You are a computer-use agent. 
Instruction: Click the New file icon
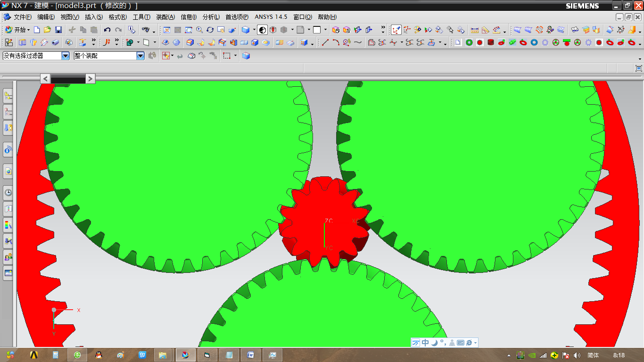tap(37, 30)
